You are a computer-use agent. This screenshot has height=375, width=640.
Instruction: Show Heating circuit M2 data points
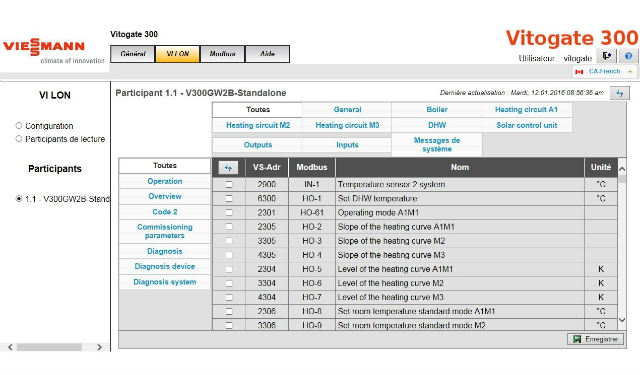pos(258,125)
